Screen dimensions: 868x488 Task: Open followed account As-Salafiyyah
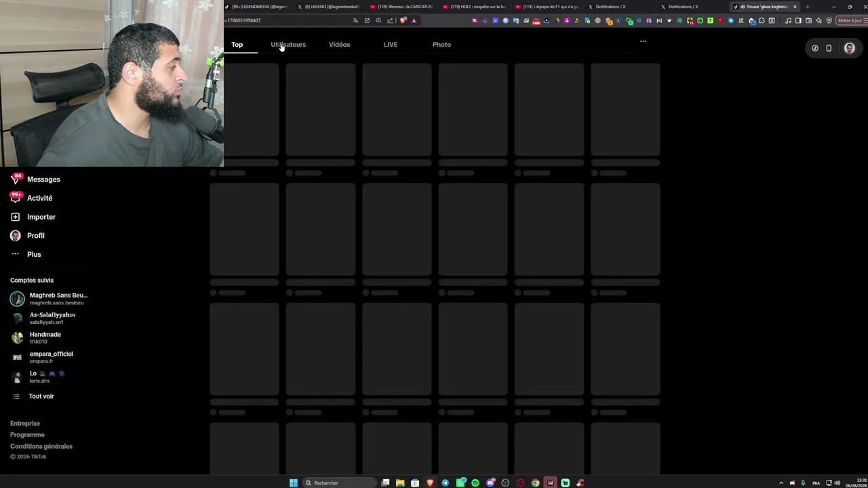[x=43, y=319]
